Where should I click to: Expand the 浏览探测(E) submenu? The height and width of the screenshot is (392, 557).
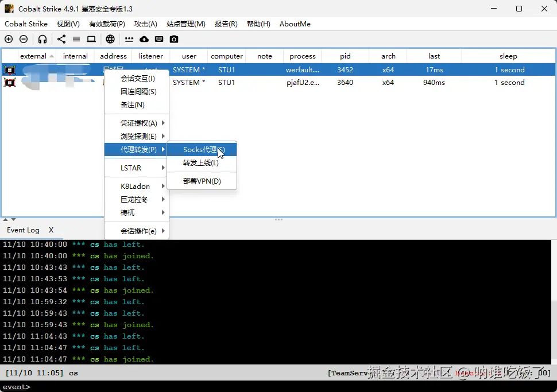point(137,136)
